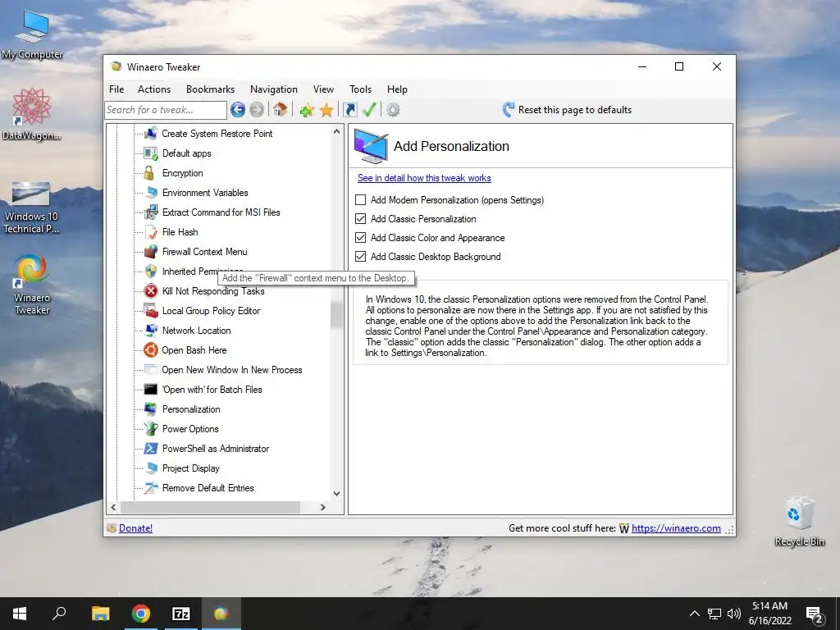
Task: Click the export shortcut arrow toolbar icon
Action: click(x=349, y=110)
